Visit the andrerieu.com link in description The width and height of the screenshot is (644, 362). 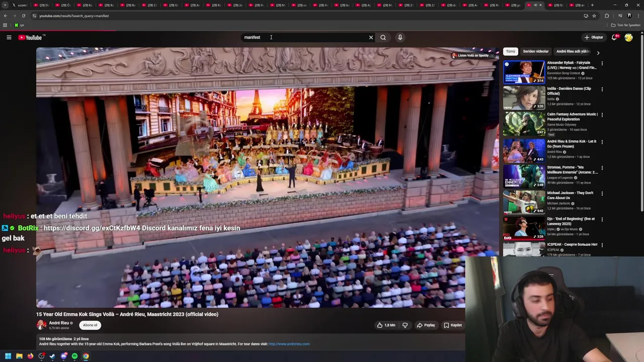tap(289, 344)
